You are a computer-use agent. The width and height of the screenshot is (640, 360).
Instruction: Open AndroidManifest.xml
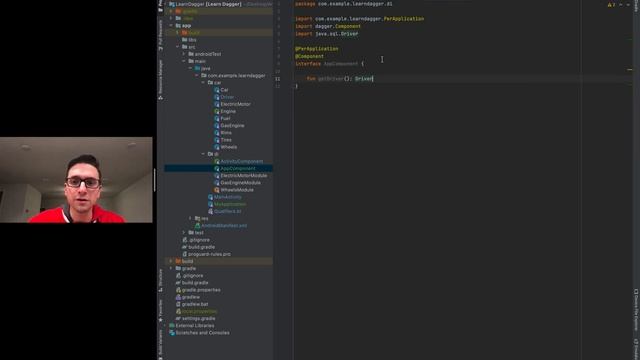[221, 225]
